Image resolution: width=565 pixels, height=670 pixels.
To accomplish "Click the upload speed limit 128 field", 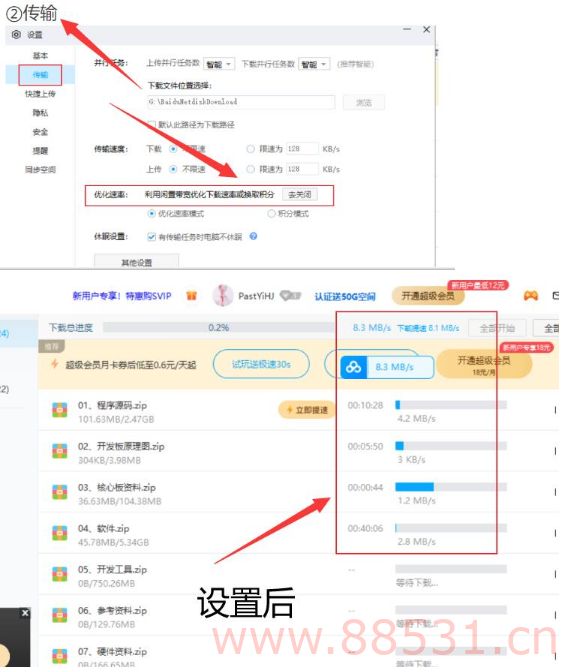I will (302, 169).
